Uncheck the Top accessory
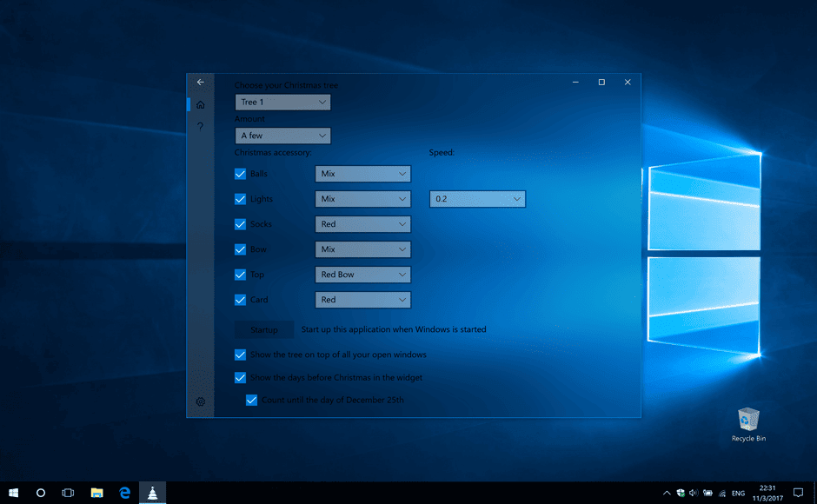The height and width of the screenshot is (504, 817). [240, 275]
